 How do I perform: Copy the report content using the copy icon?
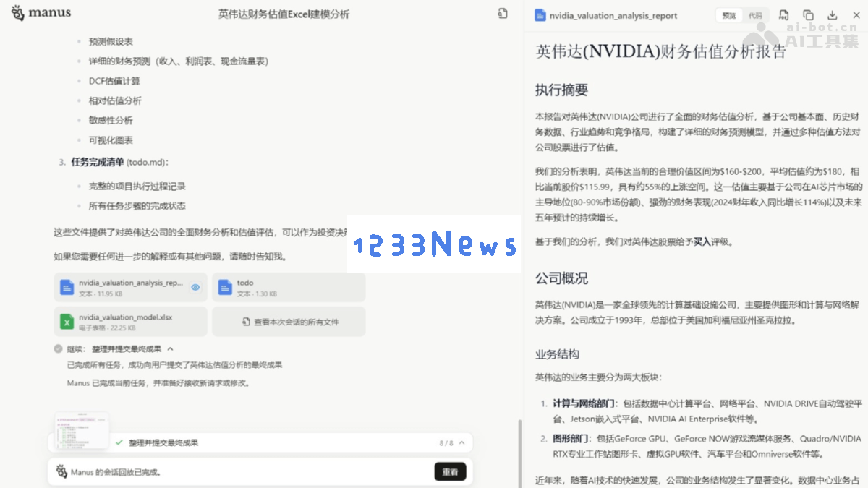(x=808, y=15)
